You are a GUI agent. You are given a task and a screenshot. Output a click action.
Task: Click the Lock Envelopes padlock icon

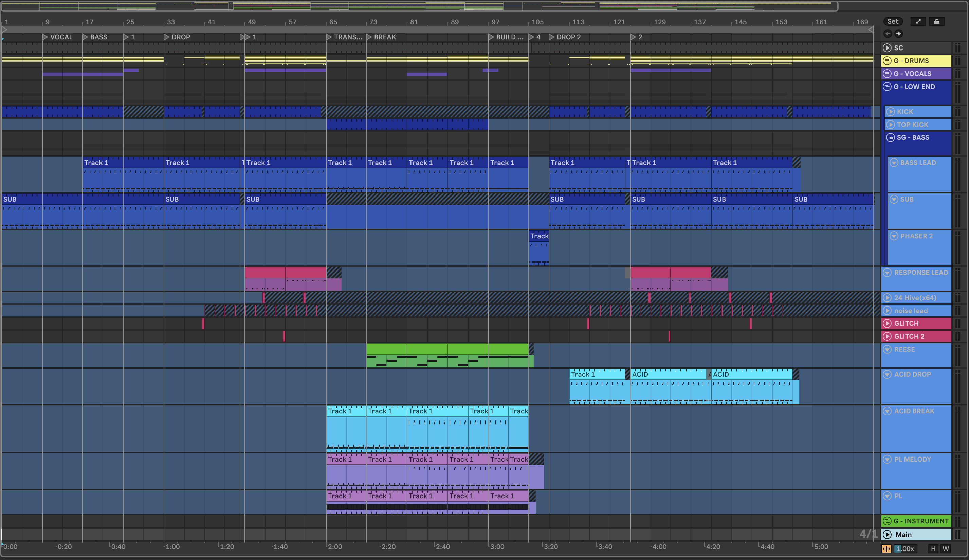936,21
